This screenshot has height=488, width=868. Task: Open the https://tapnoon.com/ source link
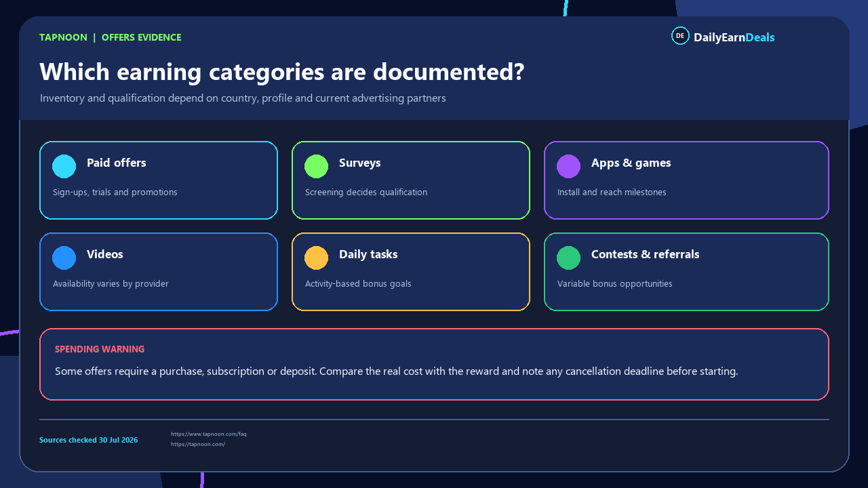coord(198,444)
